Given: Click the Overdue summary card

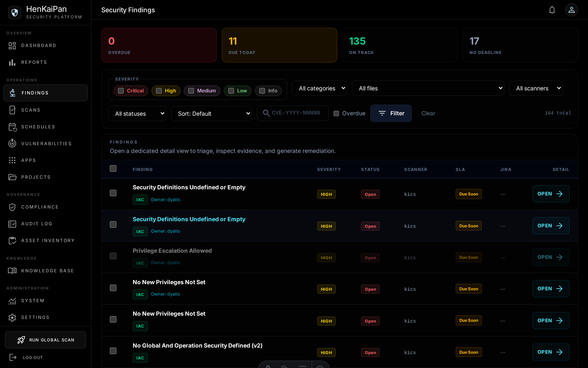Looking at the screenshot, I should pos(159,45).
